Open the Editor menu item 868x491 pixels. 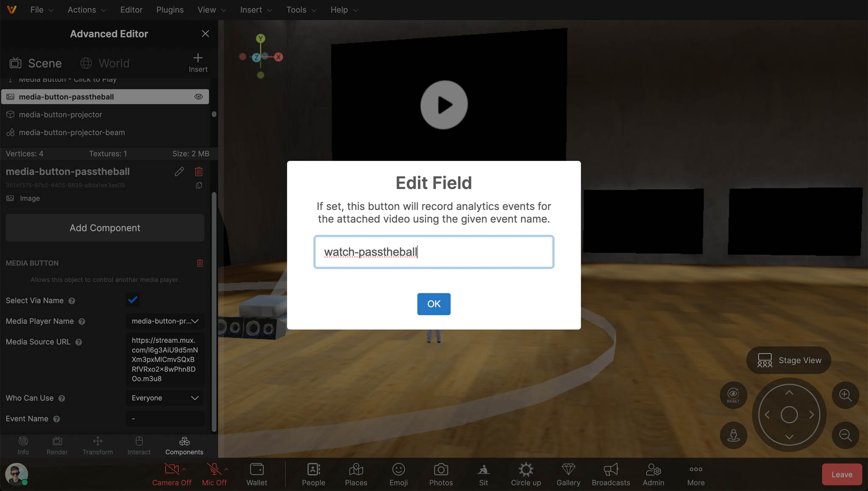[x=131, y=9]
